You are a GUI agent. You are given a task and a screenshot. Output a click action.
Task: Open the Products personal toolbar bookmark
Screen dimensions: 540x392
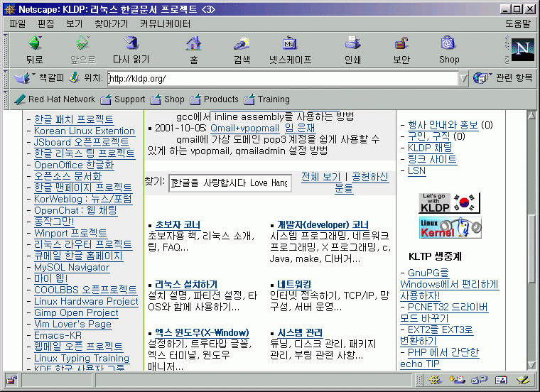coord(214,99)
